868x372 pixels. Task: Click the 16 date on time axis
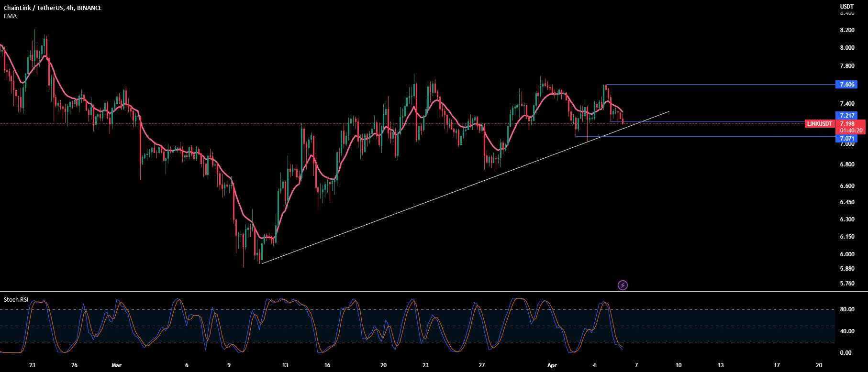[327, 365]
